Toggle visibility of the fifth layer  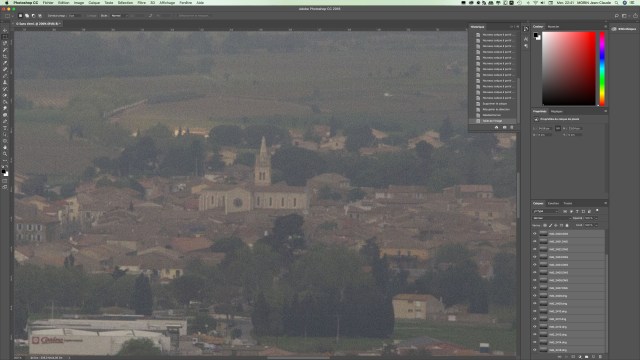tap(535, 264)
